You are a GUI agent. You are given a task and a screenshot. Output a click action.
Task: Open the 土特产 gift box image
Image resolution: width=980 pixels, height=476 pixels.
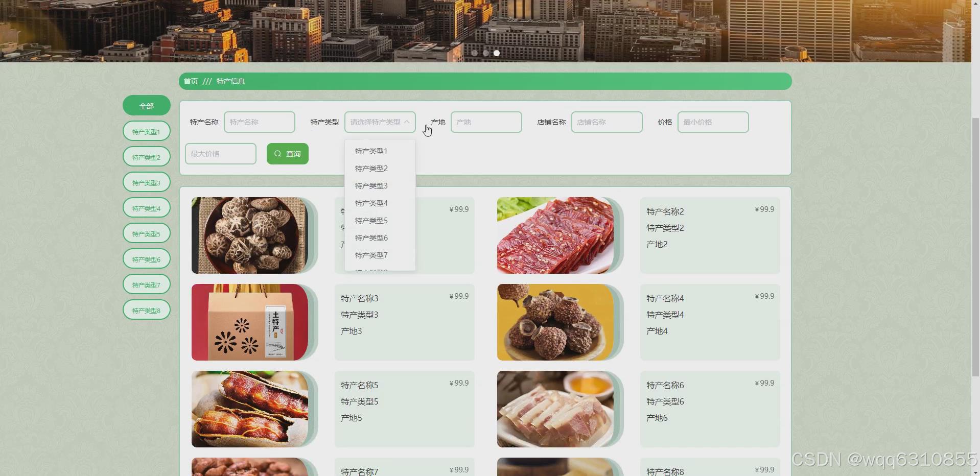point(250,322)
